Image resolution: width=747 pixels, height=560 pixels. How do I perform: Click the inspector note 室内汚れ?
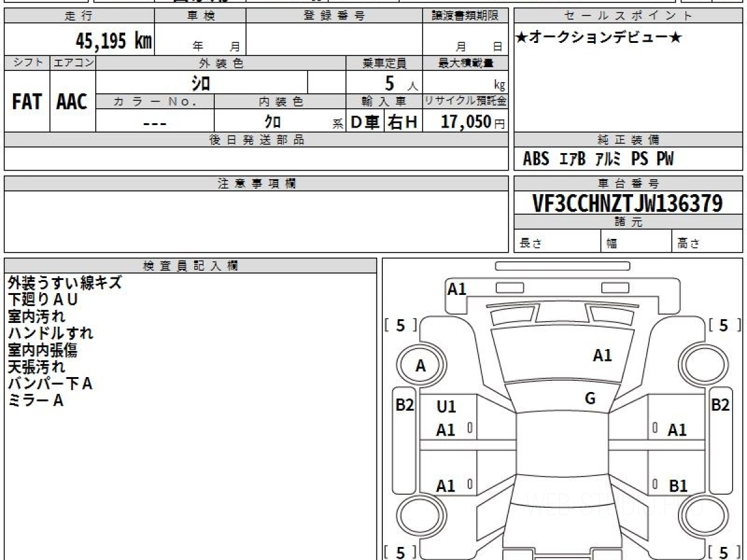tap(36, 316)
